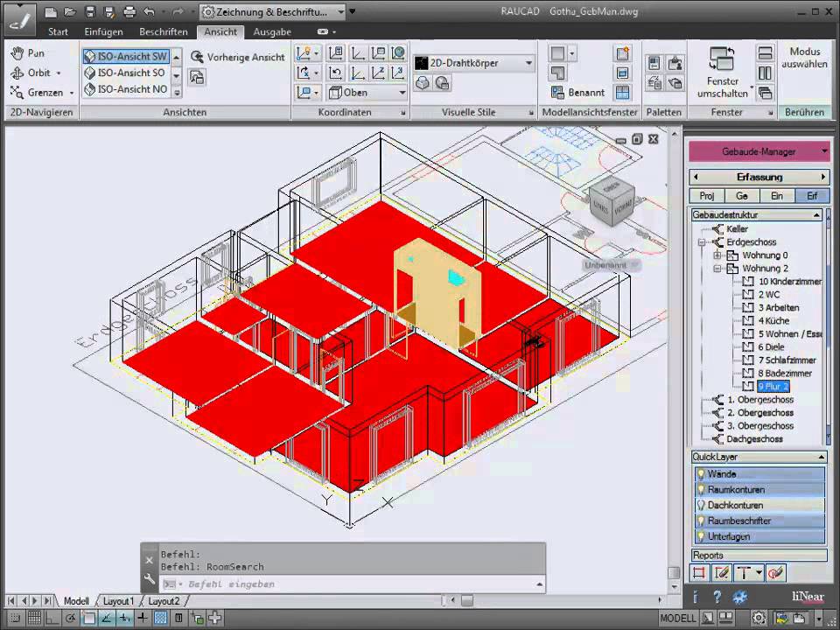This screenshot has height=630, width=840.
Task: Click the Open folder icon in quick access toolbar
Action: (x=70, y=11)
